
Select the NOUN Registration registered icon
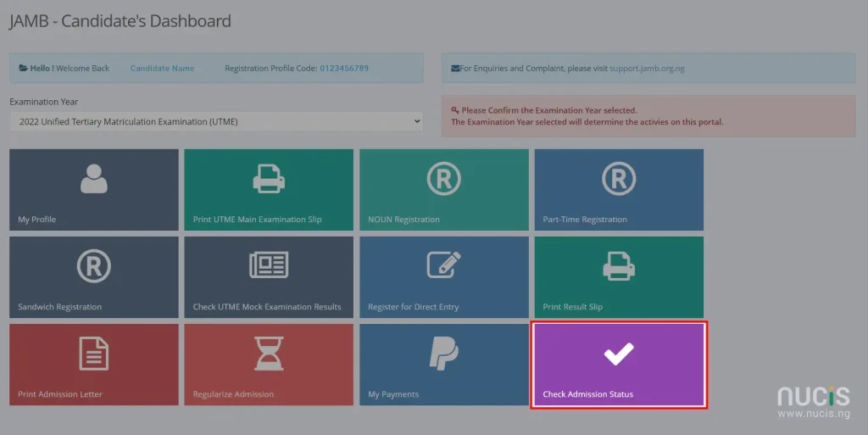tap(444, 179)
